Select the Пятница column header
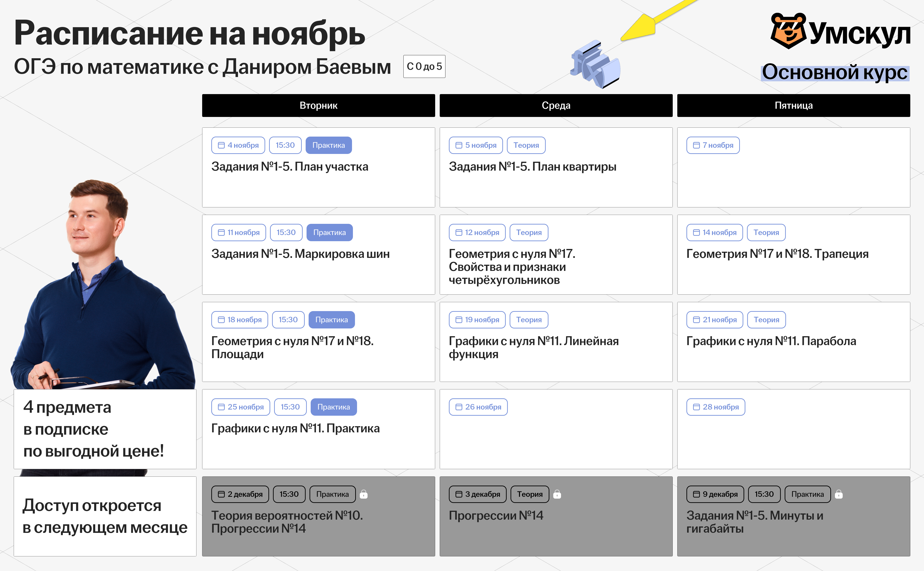924x571 pixels. (x=793, y=105)
